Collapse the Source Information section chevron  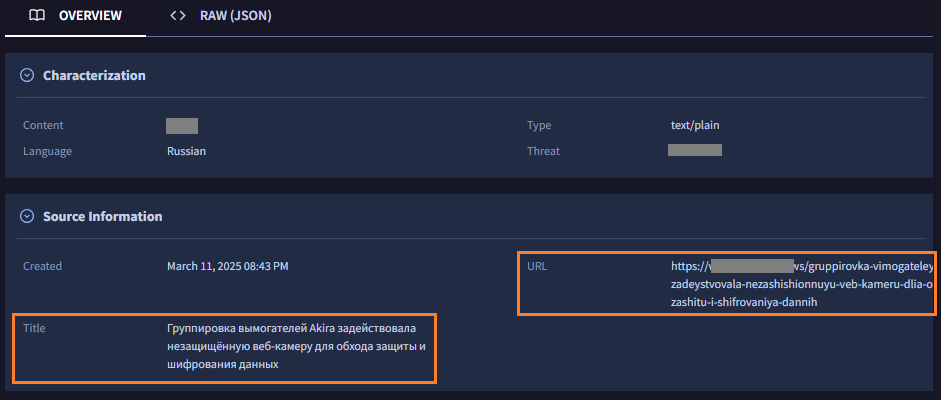click(x=27, y=216)
